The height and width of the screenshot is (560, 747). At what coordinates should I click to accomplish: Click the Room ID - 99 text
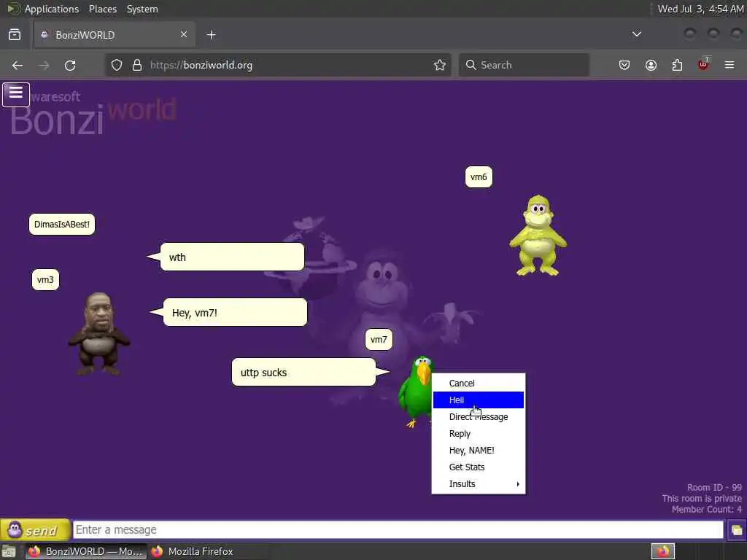point(714,488)
